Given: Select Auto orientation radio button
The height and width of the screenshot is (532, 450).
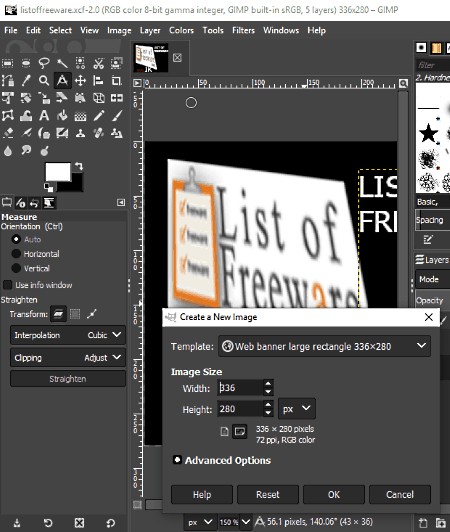Looking at the screenshot, I should tap(16, 239).
